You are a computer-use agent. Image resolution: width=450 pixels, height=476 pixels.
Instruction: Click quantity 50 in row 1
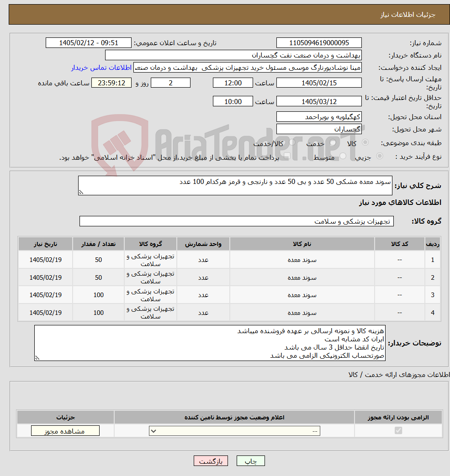(98, 260)
